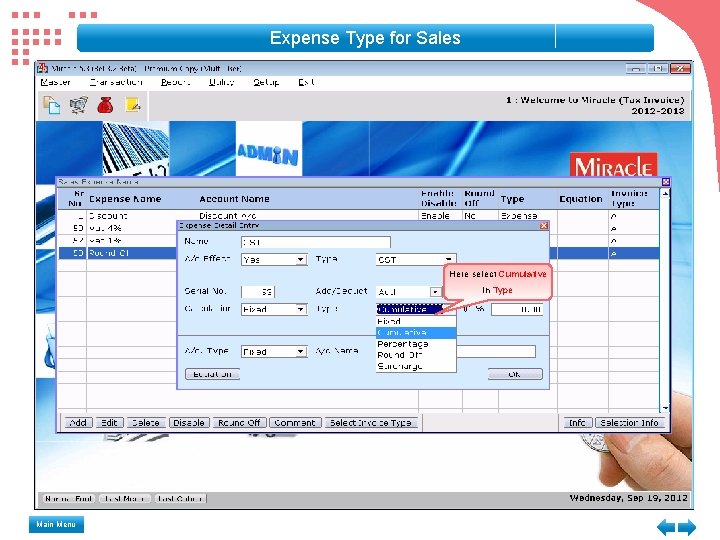Expand the Type dropdown showing CST
This screenshot has width=720, height=540.
point(449,260)
